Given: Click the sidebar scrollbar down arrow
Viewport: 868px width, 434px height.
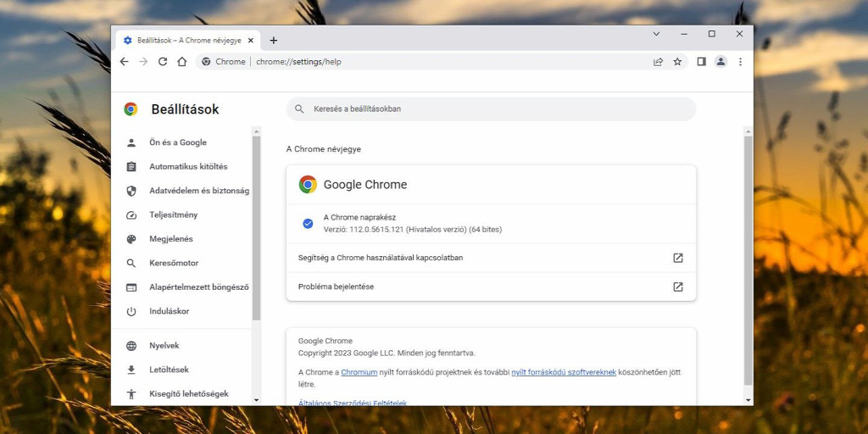Looking at the screenshot, I should pos(256,396).
